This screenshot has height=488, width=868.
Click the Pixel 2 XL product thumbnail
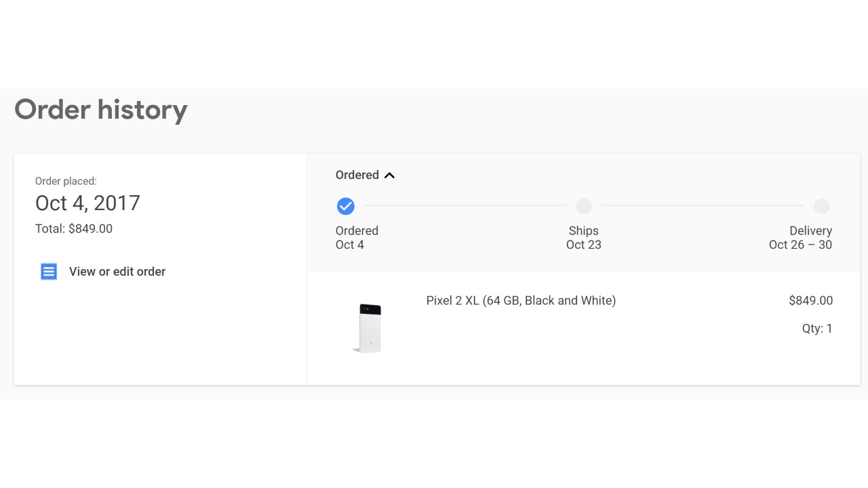[370, 328]
